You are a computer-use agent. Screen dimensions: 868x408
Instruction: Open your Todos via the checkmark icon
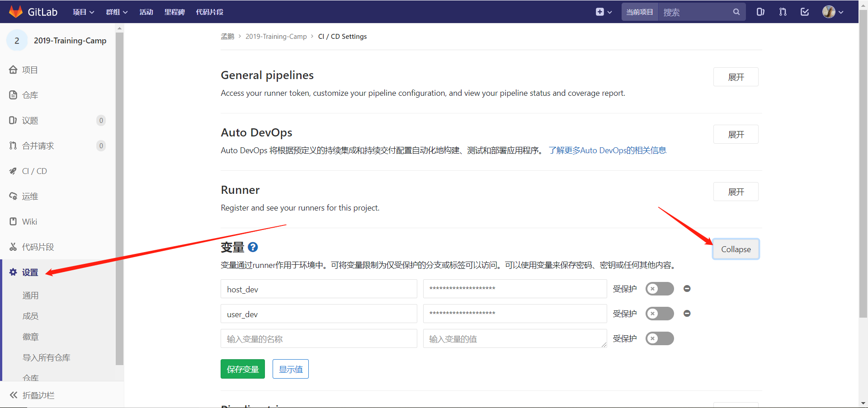click(x=805, y=12)
